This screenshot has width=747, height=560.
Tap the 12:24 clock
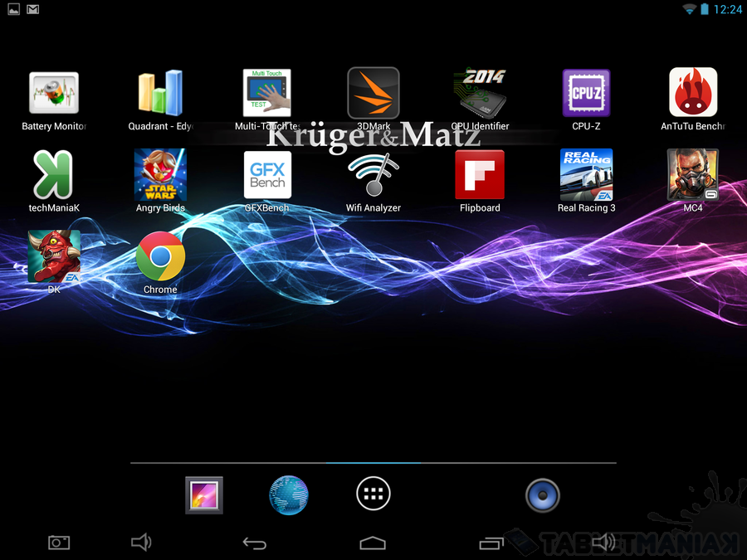727,9
